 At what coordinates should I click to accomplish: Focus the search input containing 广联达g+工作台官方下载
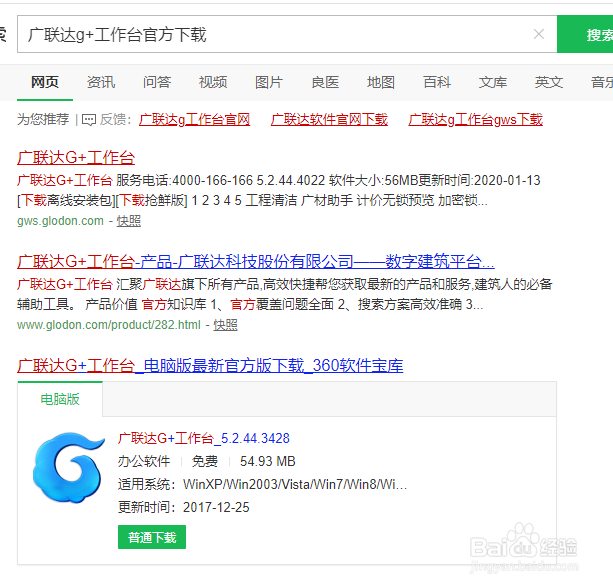287,34
